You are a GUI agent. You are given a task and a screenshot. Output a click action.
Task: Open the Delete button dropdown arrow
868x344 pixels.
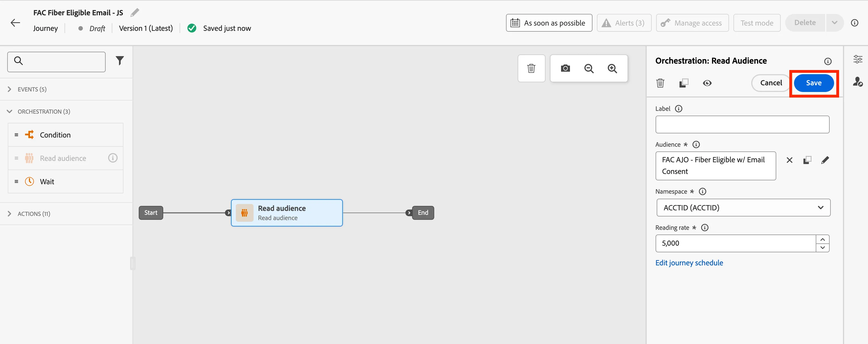coord(834,23)
